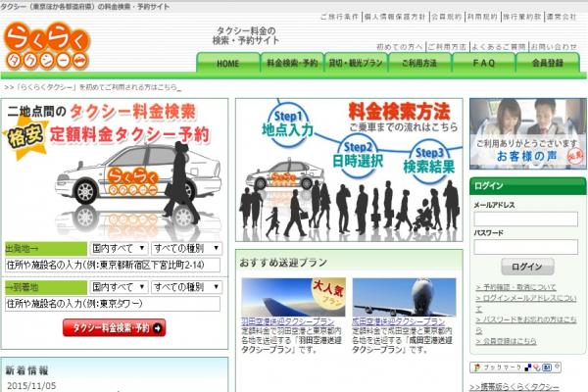Open the 料金検索・予約 tab
This screenshot has width=588, height=392.
tap(292, 63)
